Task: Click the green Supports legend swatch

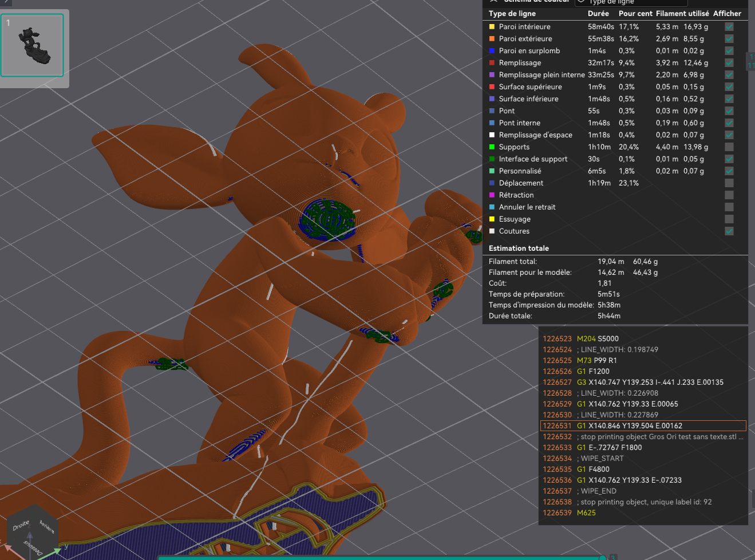Action: click(x=492, y=147)
